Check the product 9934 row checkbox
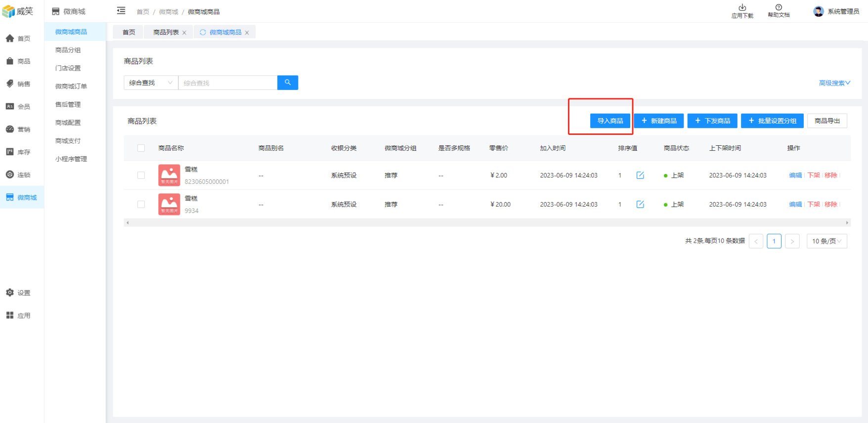This screenshot has width=868, height=423. click(141, 205)
